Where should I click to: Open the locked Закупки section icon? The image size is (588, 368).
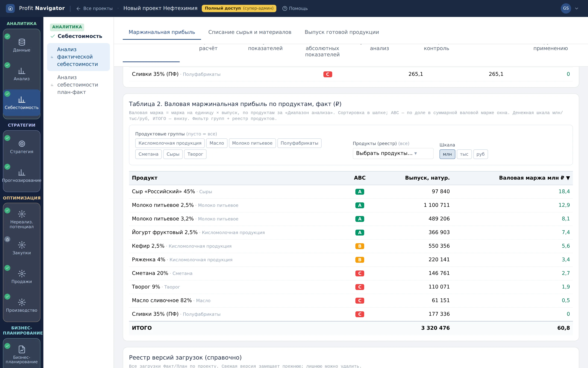pos(22,245)
